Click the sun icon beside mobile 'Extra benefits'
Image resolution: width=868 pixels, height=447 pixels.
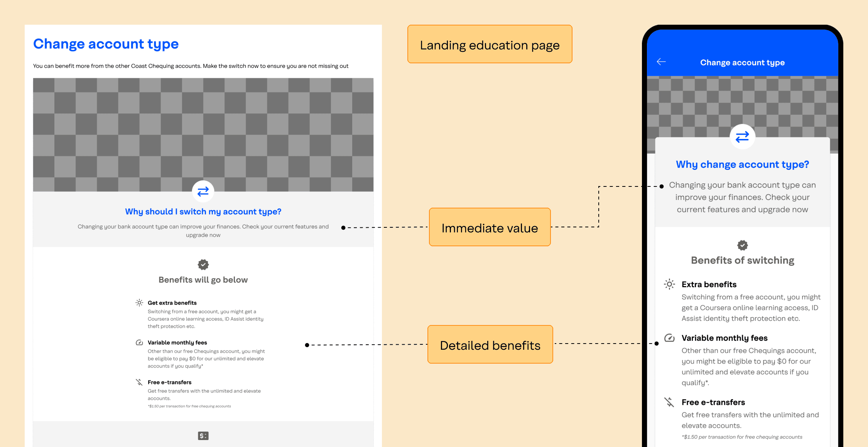pos(669,284)
